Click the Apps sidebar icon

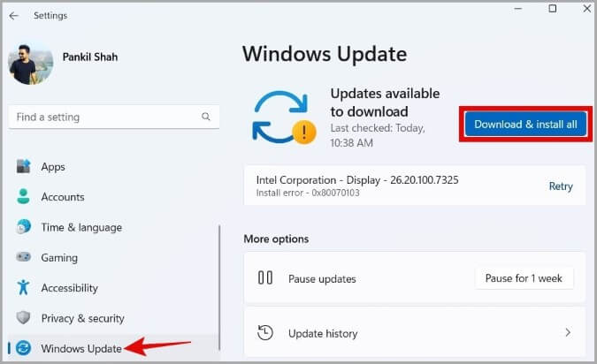pyautogui.click(x=23, y=166)
